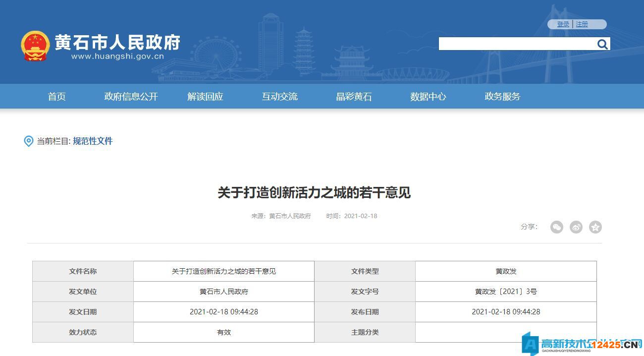
Task: Click the WeChat share icon
Action: (557, 227)
